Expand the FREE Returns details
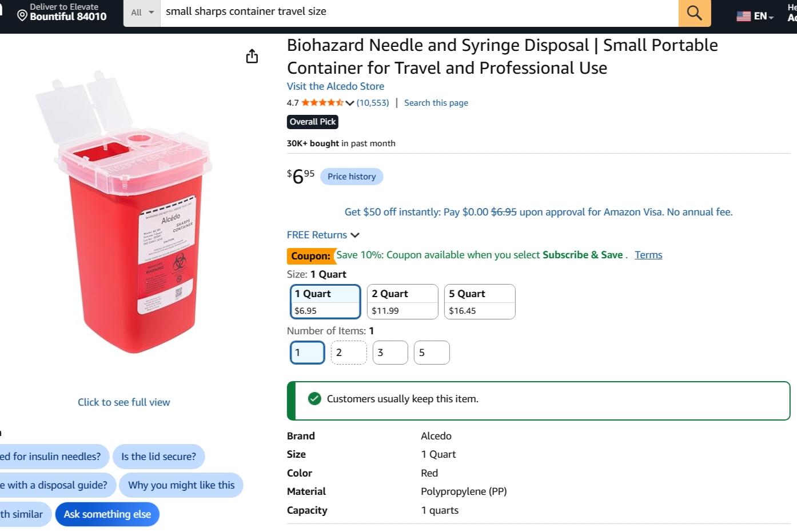The height and width of the screenshot is (532, 797). coord(323,235)
